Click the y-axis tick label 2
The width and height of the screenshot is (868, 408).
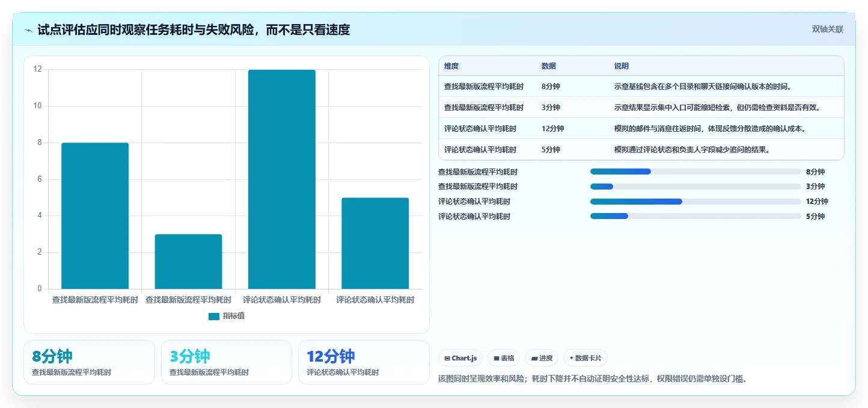[40, 252]
